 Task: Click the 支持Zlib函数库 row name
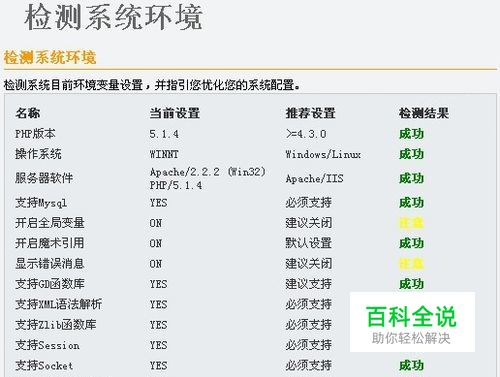[x=56, y=325]
